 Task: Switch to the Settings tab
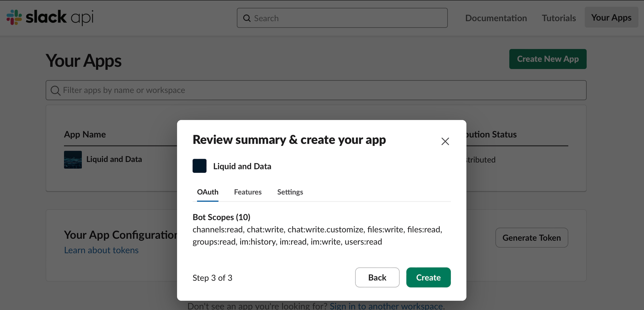pos(290,192)
